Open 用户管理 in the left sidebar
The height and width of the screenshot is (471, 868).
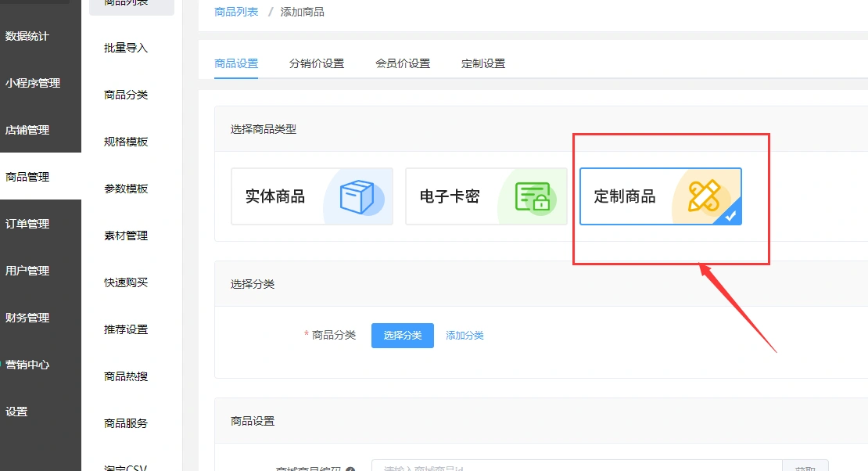click(27, 271)
